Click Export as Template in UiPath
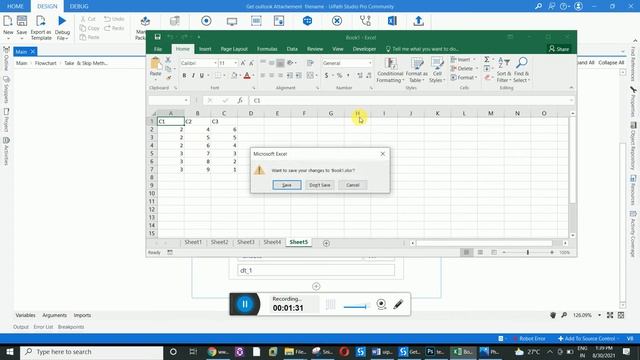 tap(41, 28)
